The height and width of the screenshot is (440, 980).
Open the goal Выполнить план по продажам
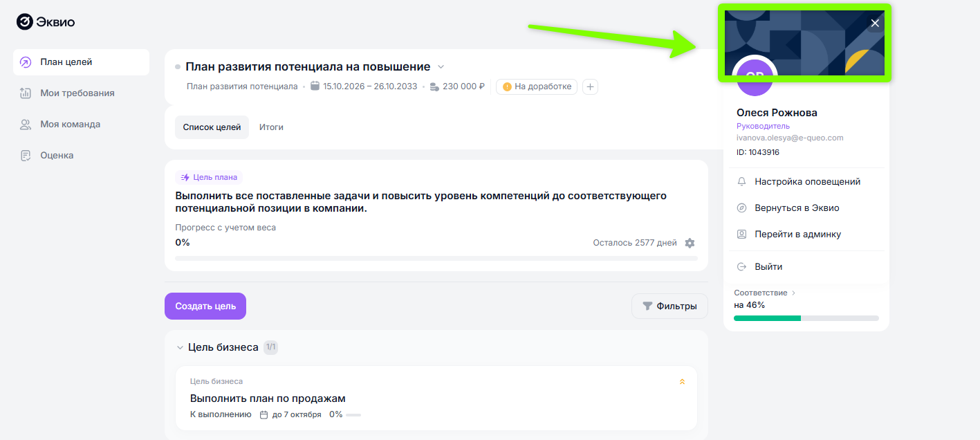(268, 398)
